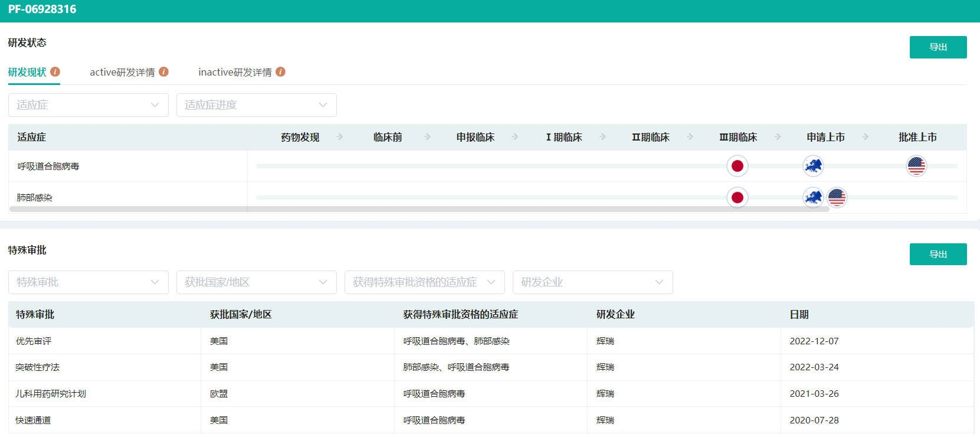
Task: Open 获得特殊审批资格的适应症 dropdown
Action: point(424,282)
